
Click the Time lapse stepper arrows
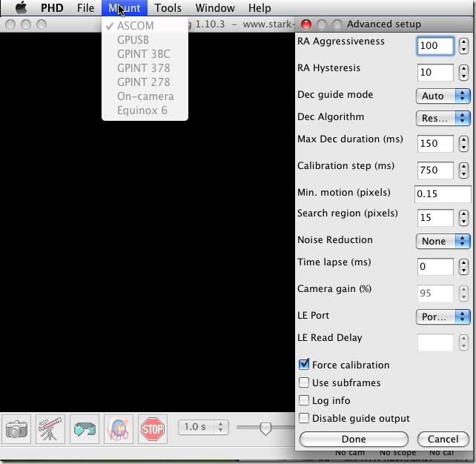[463, 267]
